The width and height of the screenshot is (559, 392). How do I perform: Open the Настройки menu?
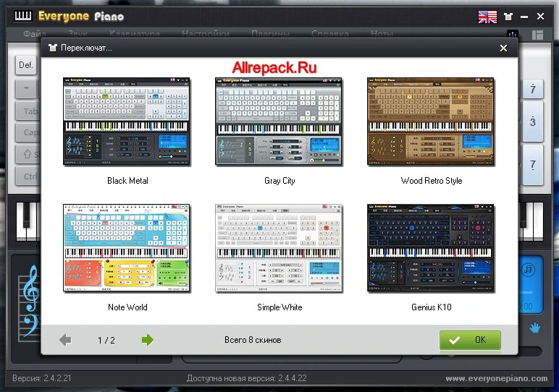[206, 34]
